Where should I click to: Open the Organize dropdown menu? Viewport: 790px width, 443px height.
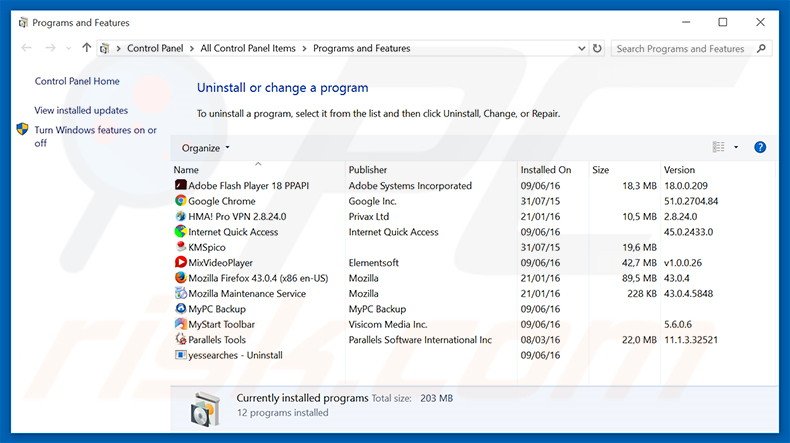click(x=206, y=148)
